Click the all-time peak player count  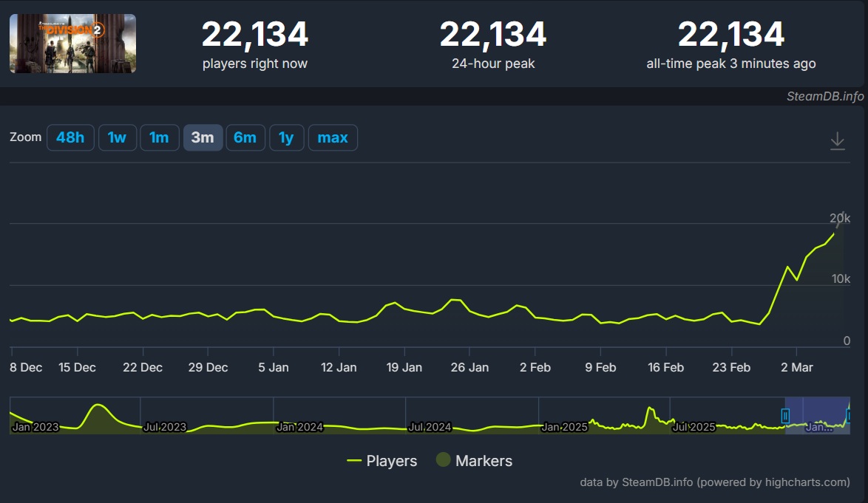[730, 34]
